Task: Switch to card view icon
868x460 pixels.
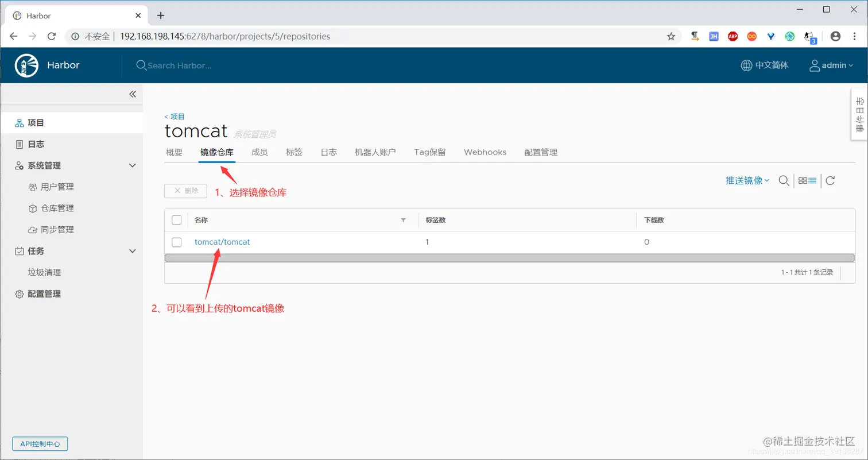Action: pos(803,180)
